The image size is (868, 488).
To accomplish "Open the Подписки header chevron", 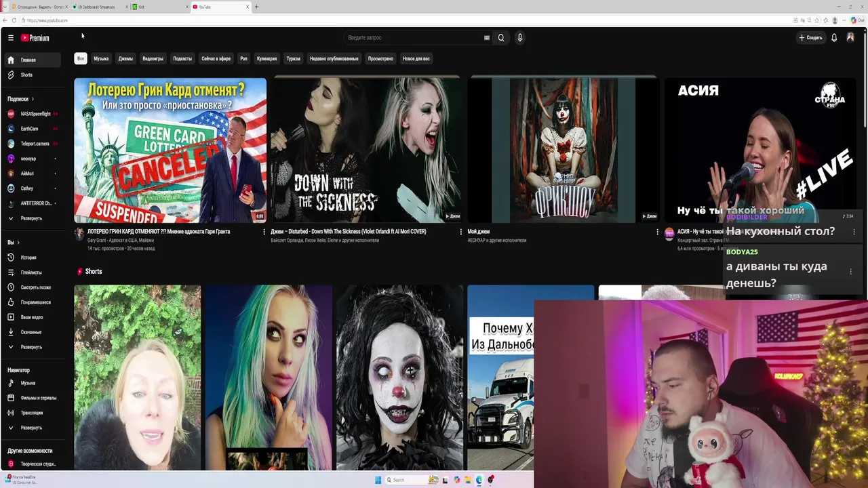I will 33,99.
